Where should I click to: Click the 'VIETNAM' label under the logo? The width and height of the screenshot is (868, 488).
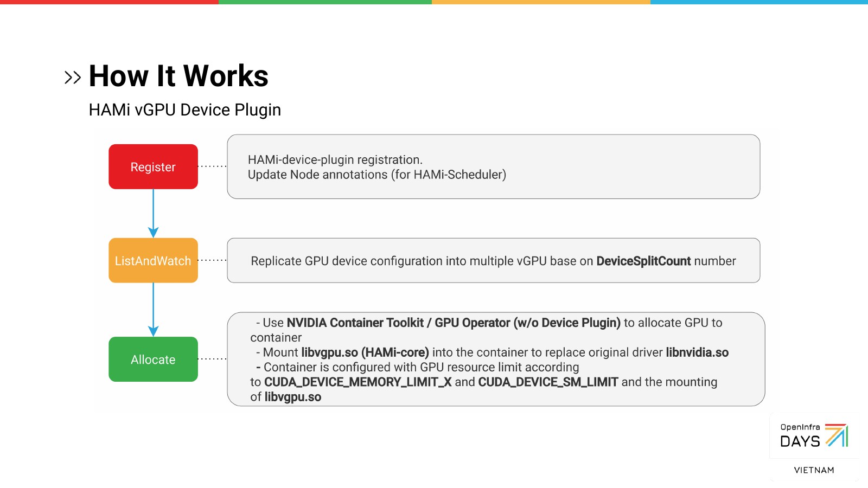coord(814,470)
